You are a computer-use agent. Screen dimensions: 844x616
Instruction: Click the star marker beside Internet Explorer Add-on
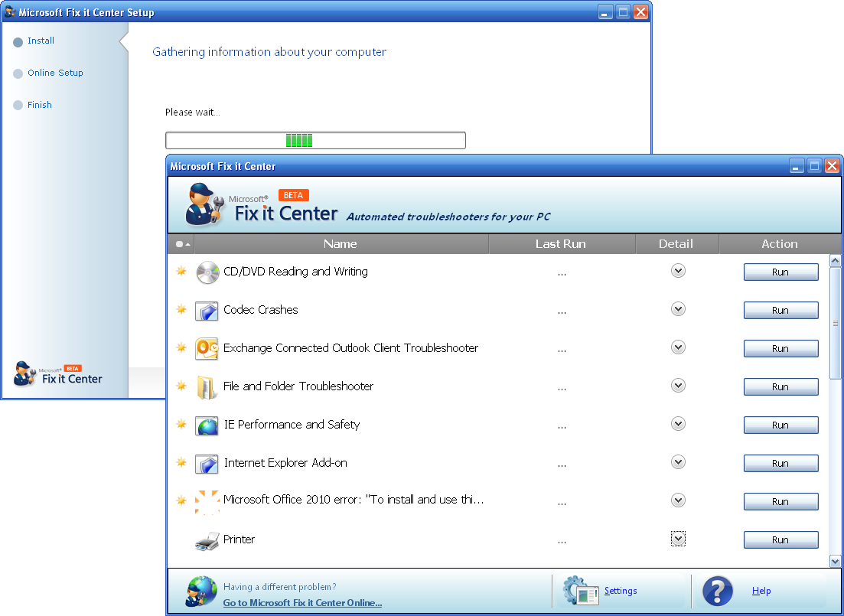pos(181,462)
